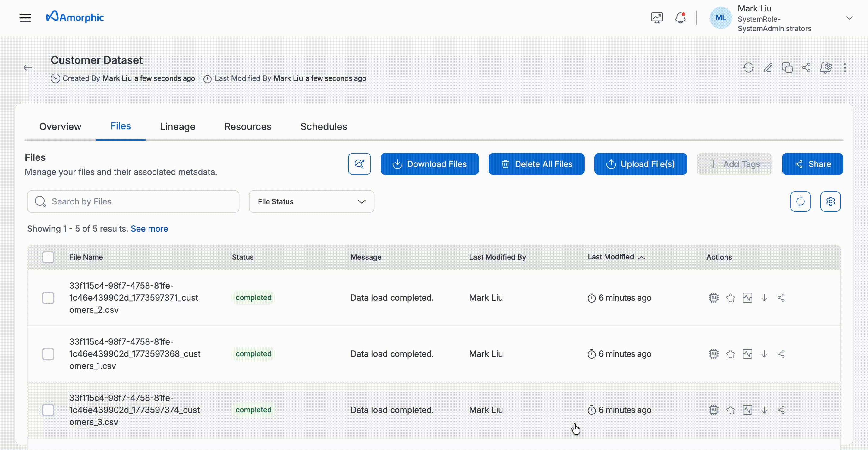Image resolution: width=868 pixels, height=450 pixels.
Task: Clone the dataset using the copy icon
Action: 787,68
